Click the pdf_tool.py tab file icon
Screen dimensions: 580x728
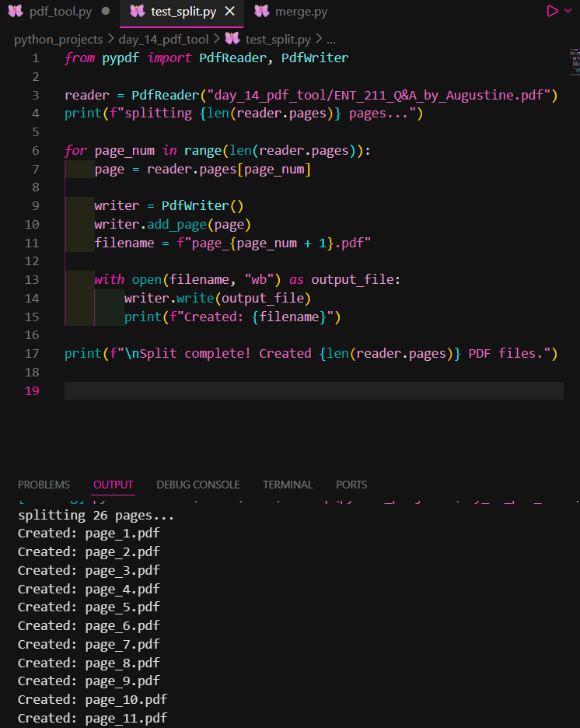[16, 11]
